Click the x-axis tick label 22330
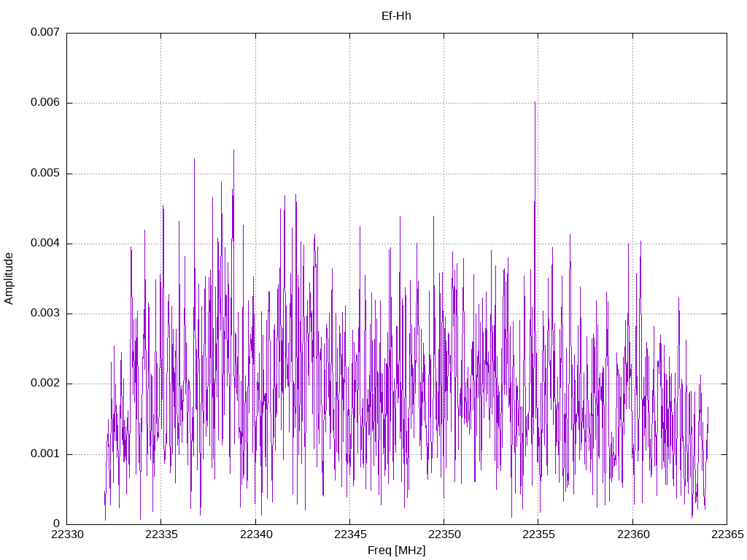Screen dimensions: 747x560 [x=67, y=534]
